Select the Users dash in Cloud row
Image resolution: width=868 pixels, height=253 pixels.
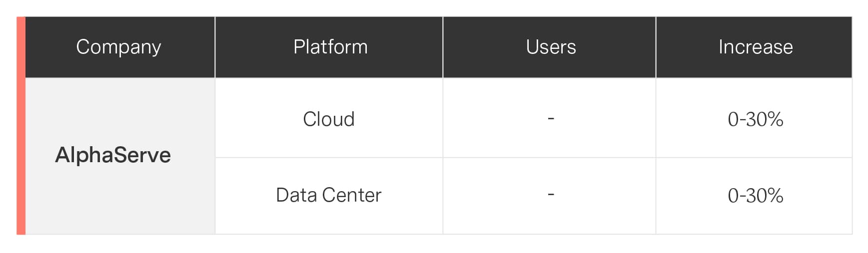tap(551, 119)
